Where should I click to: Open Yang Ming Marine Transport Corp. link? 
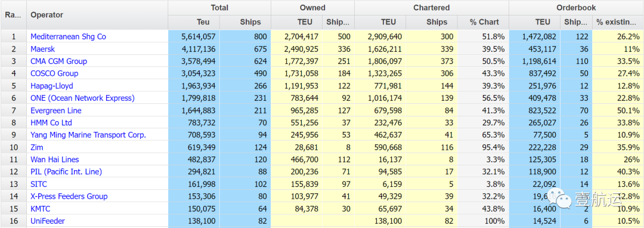click(x=88, y=135)
